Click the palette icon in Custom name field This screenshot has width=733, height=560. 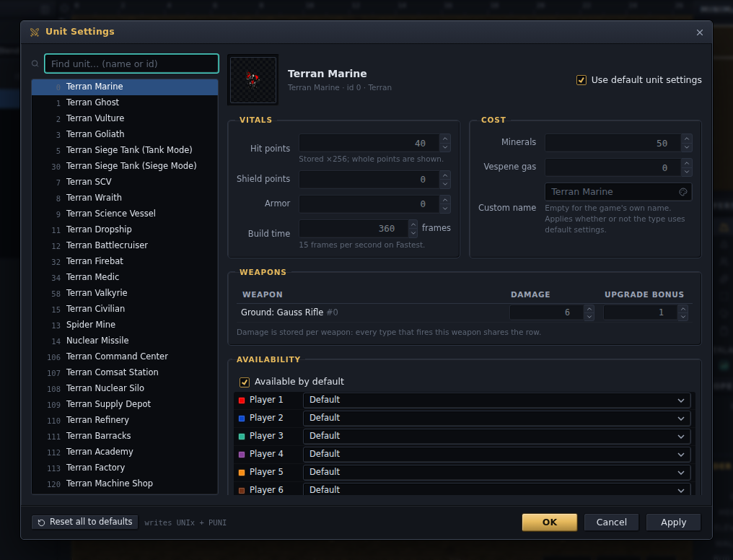click(683, 192)
